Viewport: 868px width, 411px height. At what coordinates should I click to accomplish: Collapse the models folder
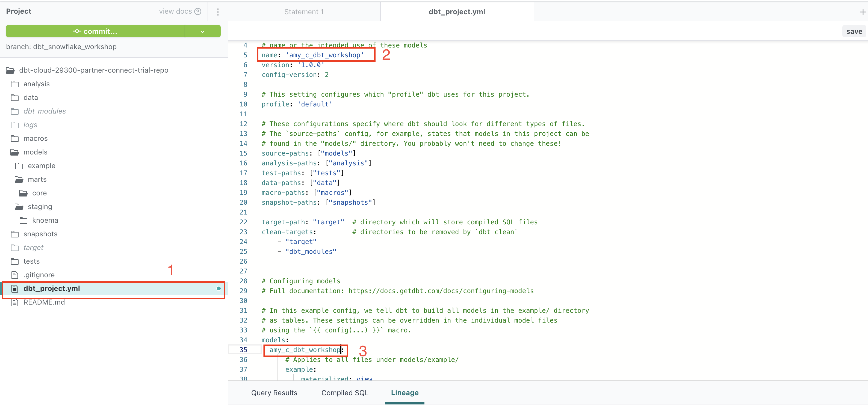pyautogui.click(x=15, y=152)
